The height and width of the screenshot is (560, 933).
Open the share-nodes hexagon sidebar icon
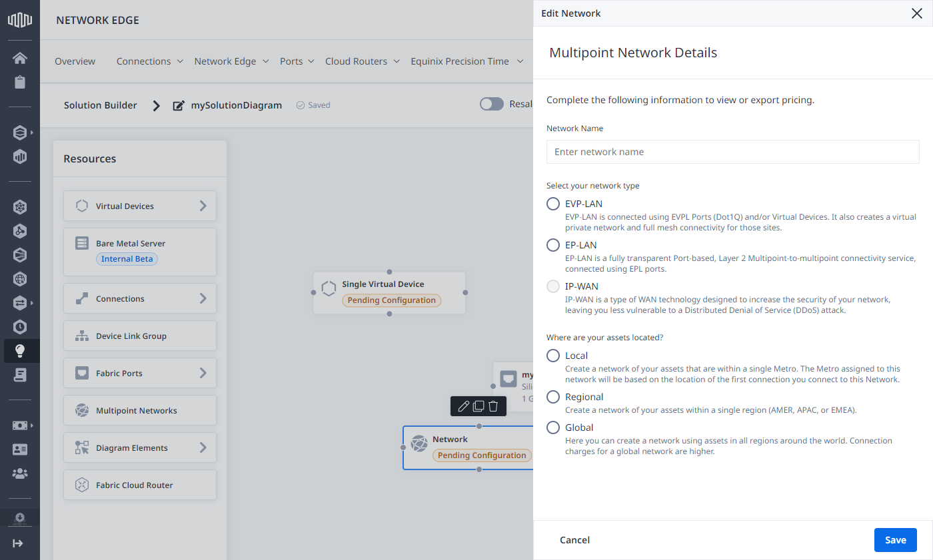pyautogui.click(x=20, y=231)
